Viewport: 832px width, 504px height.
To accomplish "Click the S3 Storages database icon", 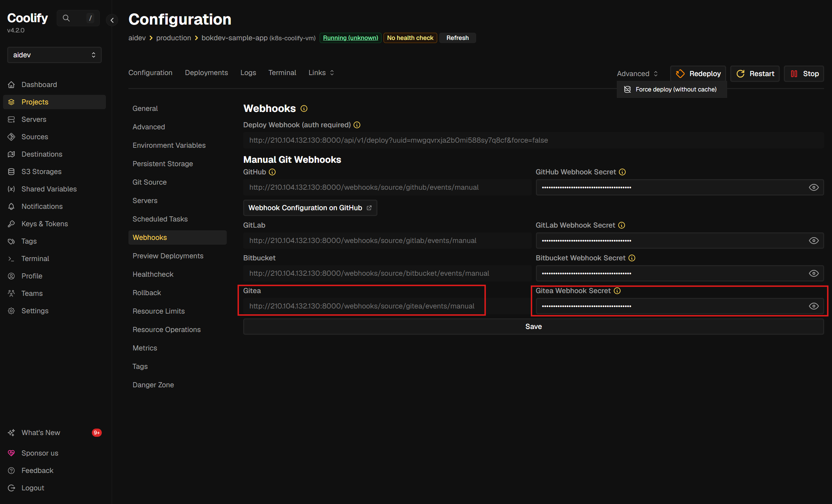I will pyautogui.click(x=11, y=172).
